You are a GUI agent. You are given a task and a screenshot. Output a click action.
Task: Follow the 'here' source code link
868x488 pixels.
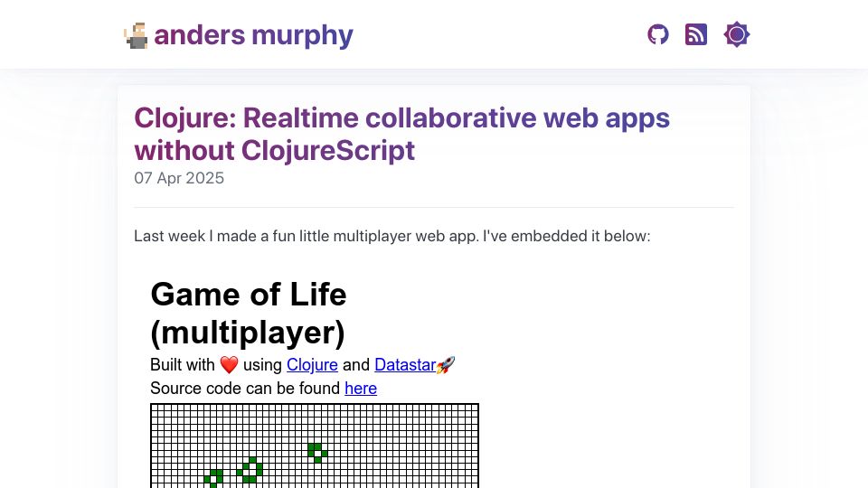tap(361, 389)
